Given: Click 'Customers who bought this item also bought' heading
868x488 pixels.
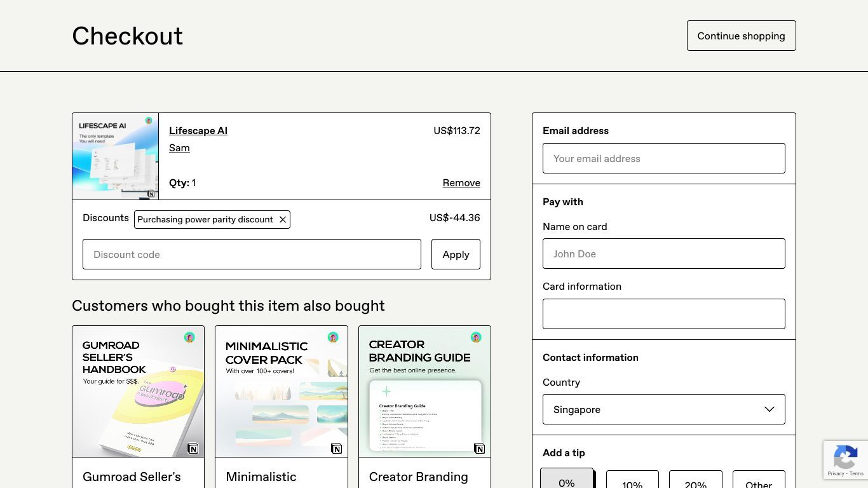Looking at the screenshot, I should coord(228,306).
